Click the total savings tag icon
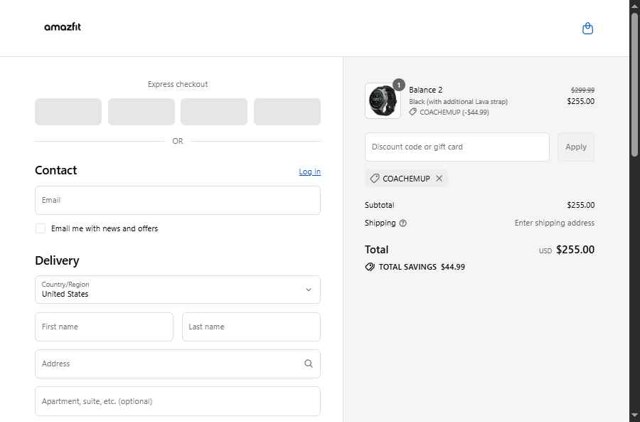The width and height of the screenshot is (640, 422). tap(370, 267)
